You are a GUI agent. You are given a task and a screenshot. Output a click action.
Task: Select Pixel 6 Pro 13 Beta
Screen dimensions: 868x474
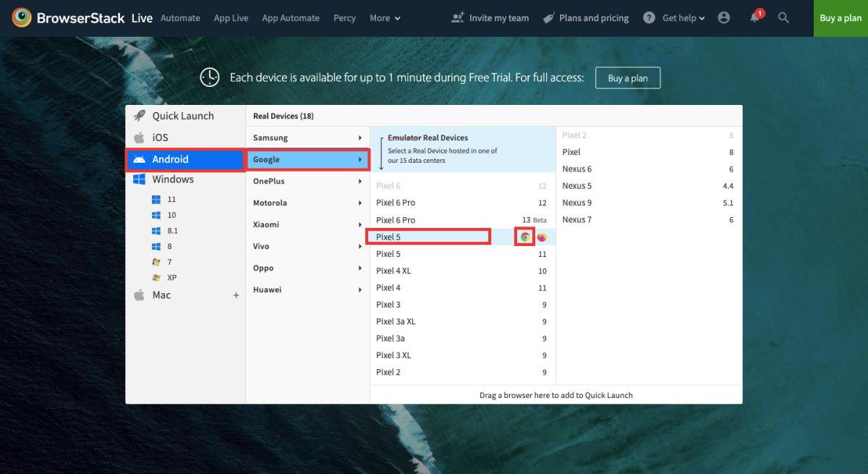pos(461,220)
